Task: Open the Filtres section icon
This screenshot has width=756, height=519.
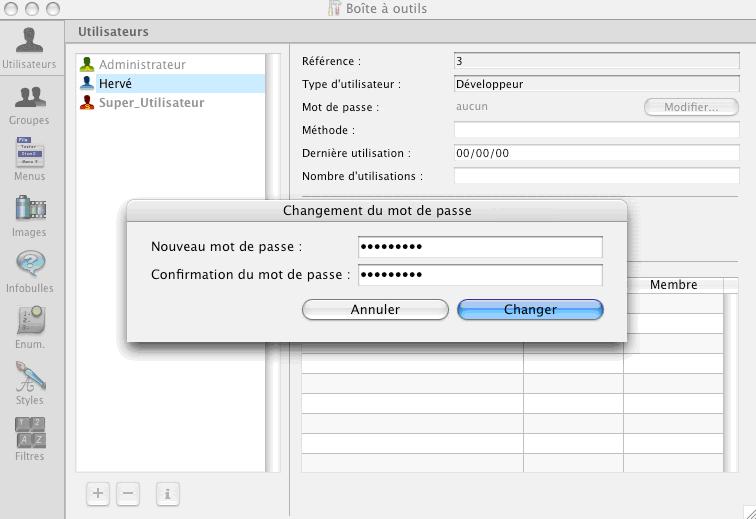Action: point(30,435)
